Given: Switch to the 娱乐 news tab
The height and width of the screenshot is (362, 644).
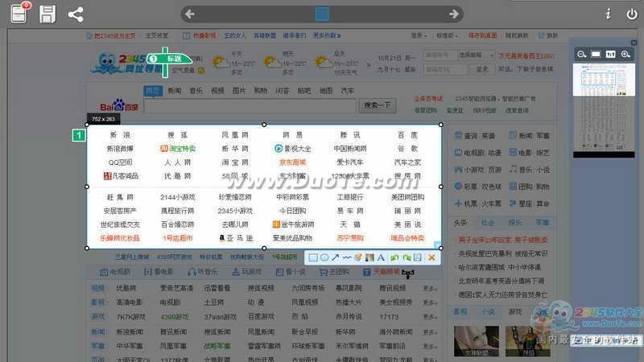Looking at the screenshot, I should 514,223.
